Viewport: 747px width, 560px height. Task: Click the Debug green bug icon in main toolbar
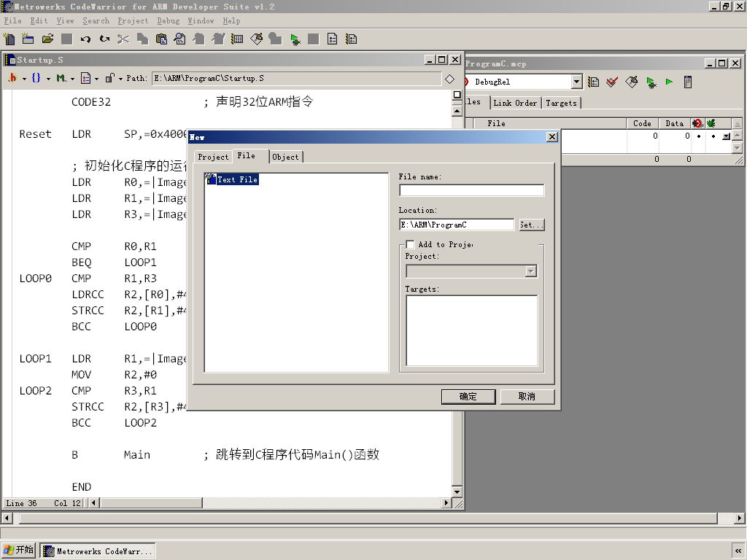tap(295, 39)
